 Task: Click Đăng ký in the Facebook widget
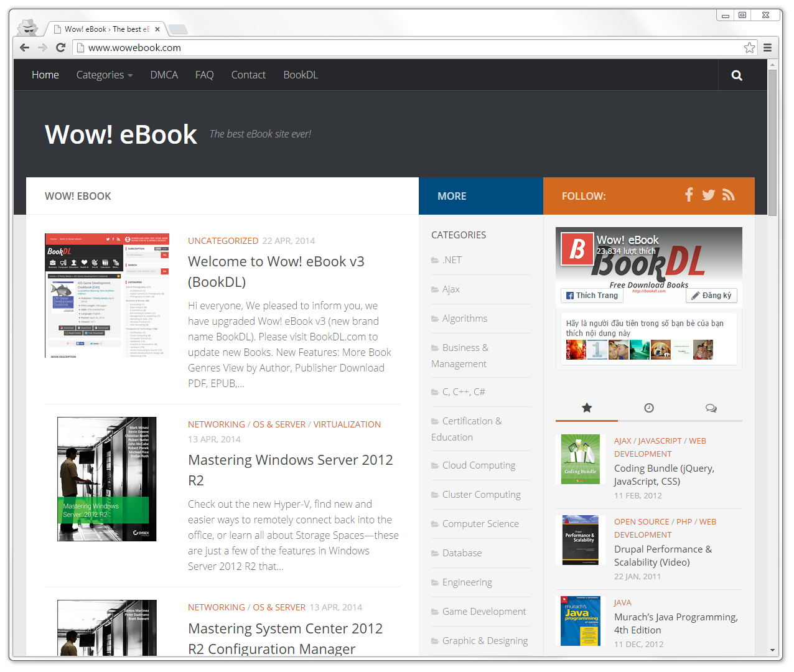pyautogui.click(x=711, y=296)
